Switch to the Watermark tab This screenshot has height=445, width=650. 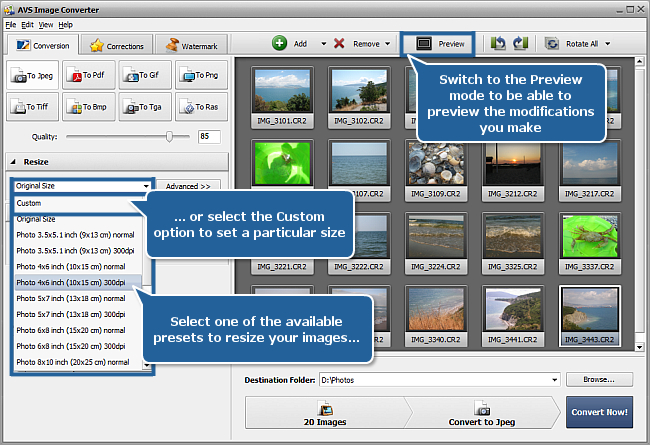tap(192, 46)
